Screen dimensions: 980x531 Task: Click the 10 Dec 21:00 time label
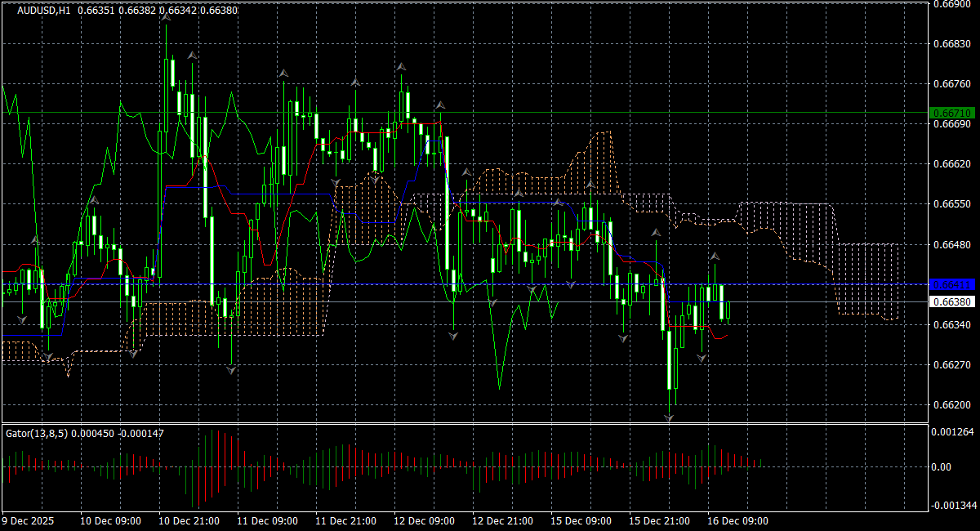[x=188, y=521]
